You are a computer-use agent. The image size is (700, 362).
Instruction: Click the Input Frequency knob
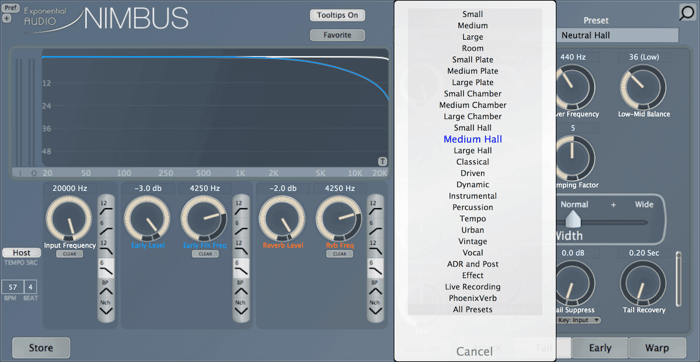[68, 219]
